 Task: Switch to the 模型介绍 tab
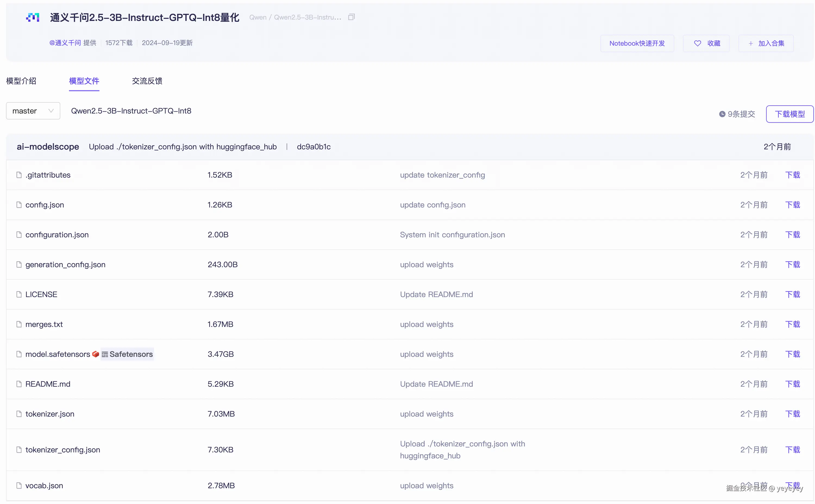coord(21,81)
